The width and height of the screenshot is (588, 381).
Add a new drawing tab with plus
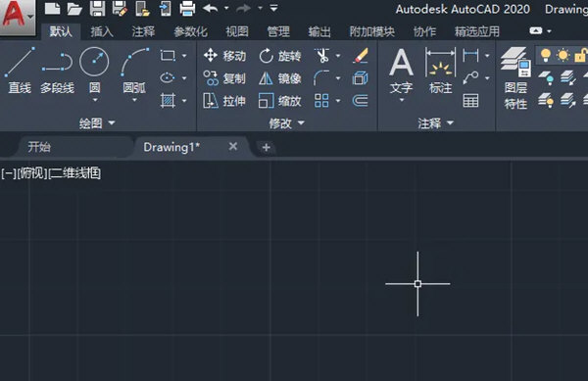point(267,147)
